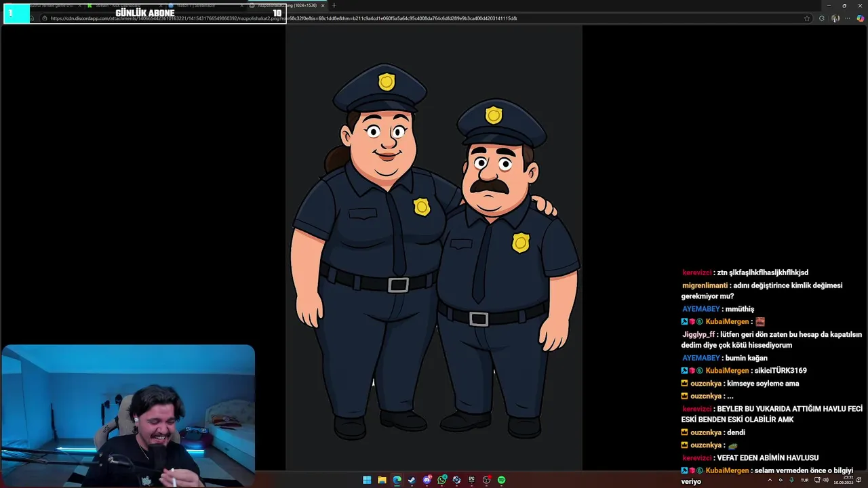Open the Edge profile avatar
Viewport: 868px width, 488px height.
[x=835, y=18]
